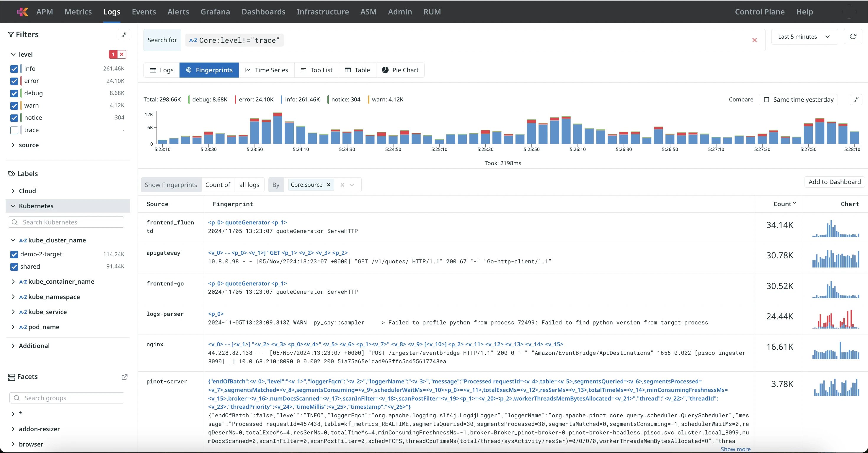Collapse the Filters panel icon
Screen dimensions: 868x453
(x=124, y=34)
